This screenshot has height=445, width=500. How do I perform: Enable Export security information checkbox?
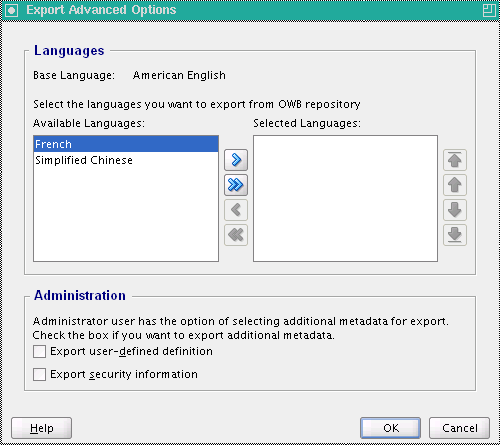(x=39, y=374)
